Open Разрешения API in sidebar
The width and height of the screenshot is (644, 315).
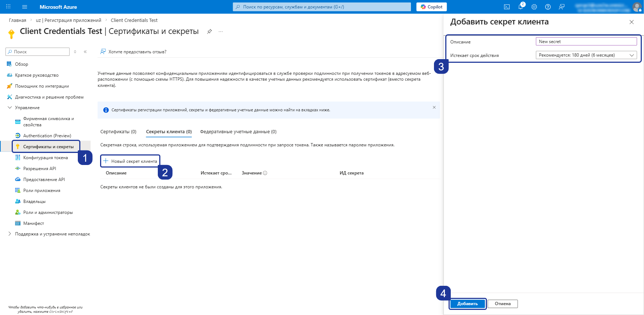point(39,169)
